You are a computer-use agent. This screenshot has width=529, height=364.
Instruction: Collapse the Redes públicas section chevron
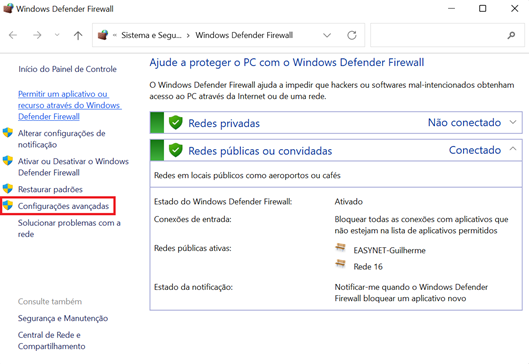pyautogui.click(x=513, y=148)
